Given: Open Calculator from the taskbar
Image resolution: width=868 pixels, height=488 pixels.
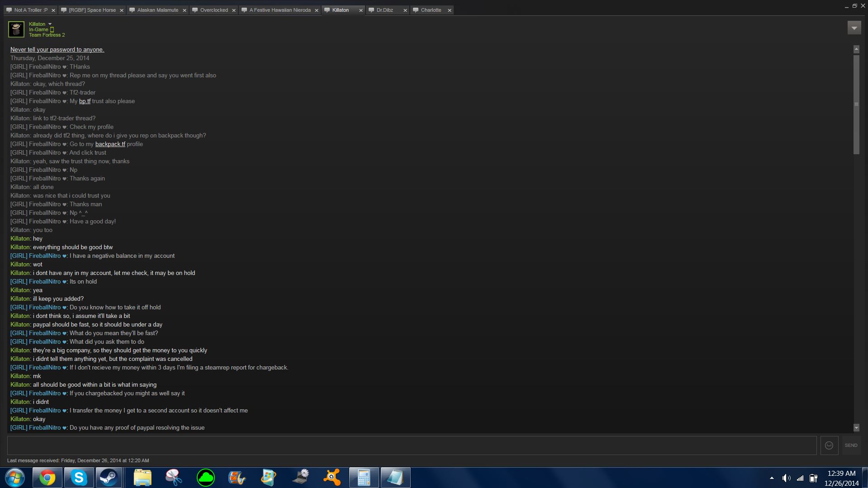Looking at the screenshot, I should 364,478.
